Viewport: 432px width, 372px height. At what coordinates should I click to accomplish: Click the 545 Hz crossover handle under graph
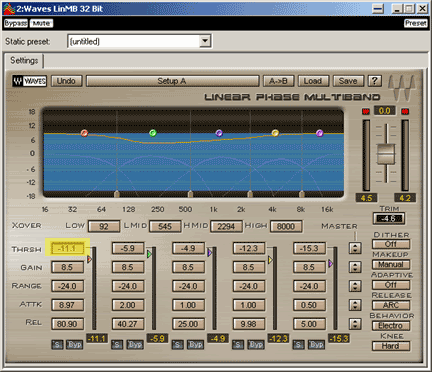190,194
